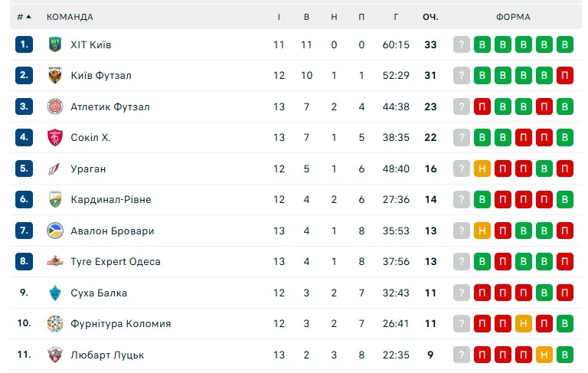Sort table by the # rank column
This screenshot has height=373, width=588.
pyautogui.click(x=24, y=17)
